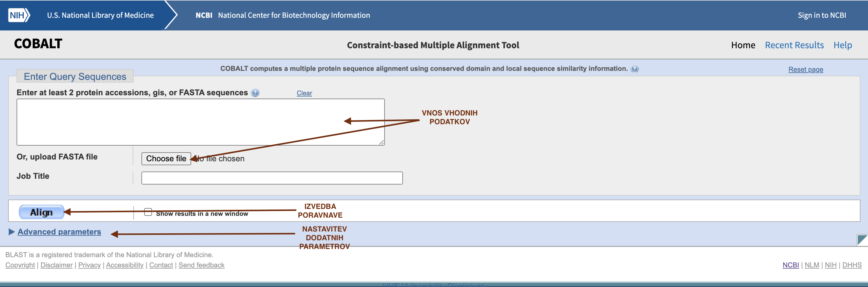
Task: Open the DHHS footer link
Action: point(852,265)
